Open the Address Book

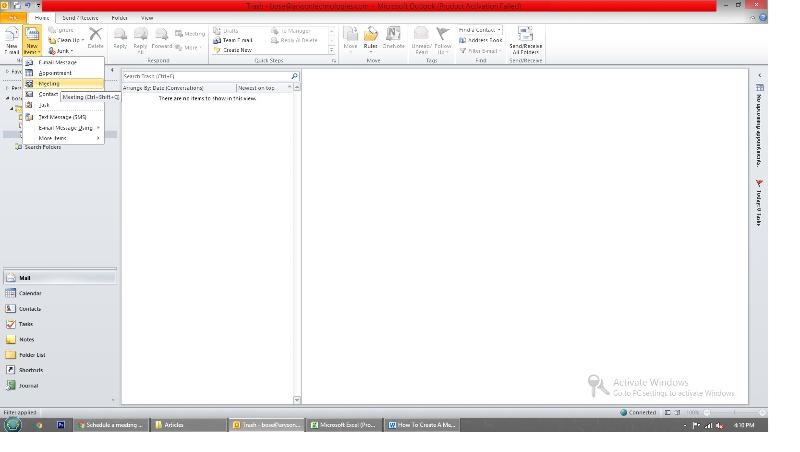click(x=480, y=40)
